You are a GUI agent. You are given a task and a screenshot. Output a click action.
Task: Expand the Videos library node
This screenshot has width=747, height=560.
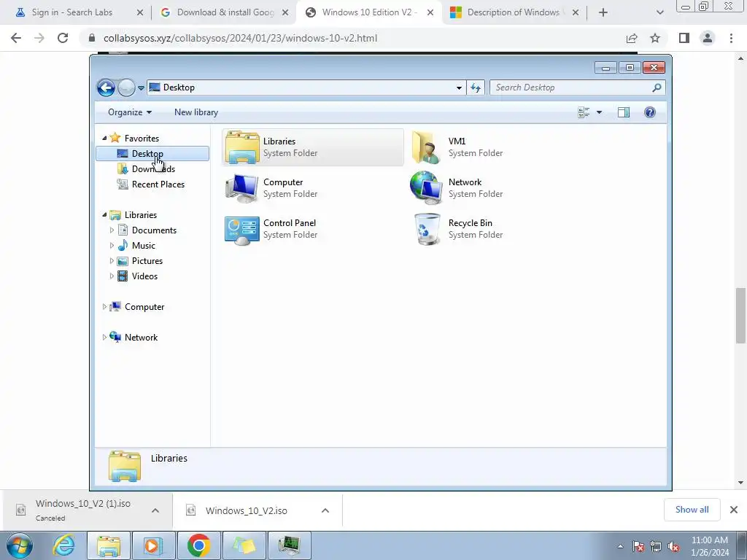112,276
